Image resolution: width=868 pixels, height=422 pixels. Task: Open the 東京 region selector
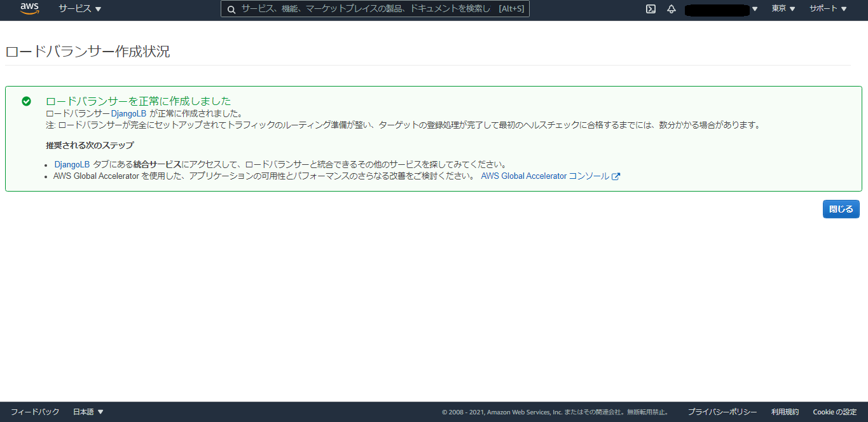(x=783, y=9)
